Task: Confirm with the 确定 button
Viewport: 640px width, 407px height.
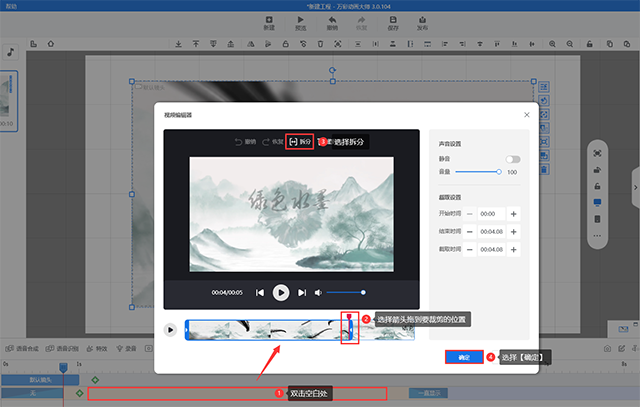Action: pos(463,357)
